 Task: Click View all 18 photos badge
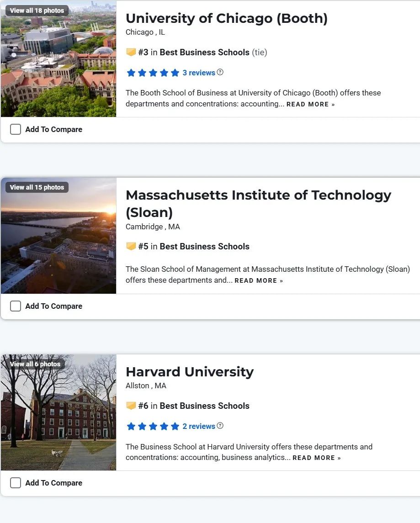37,11
